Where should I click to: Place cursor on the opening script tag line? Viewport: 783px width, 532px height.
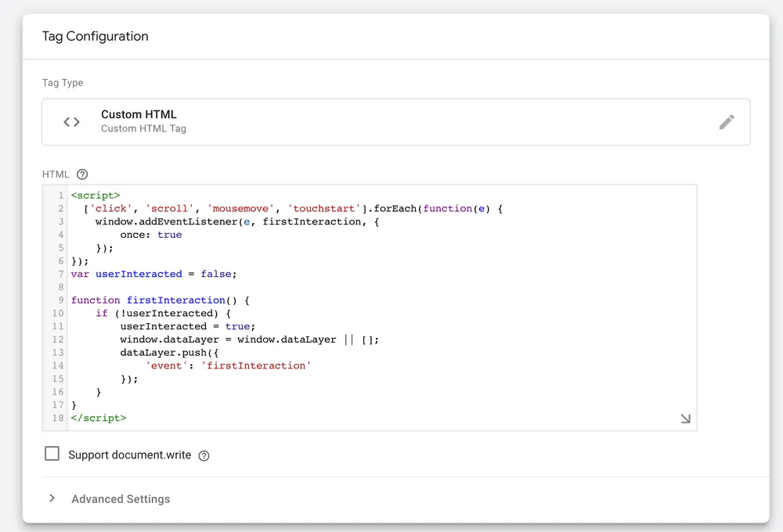tap(96, 196)
